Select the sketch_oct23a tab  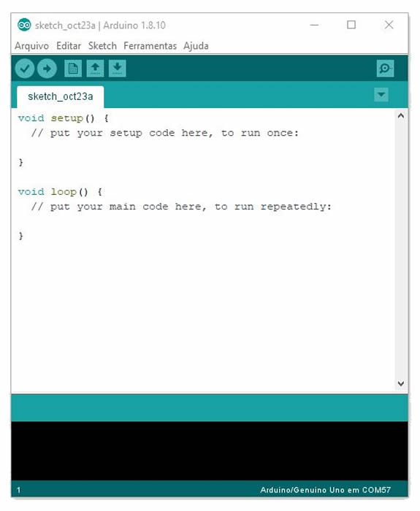(61, 97)
